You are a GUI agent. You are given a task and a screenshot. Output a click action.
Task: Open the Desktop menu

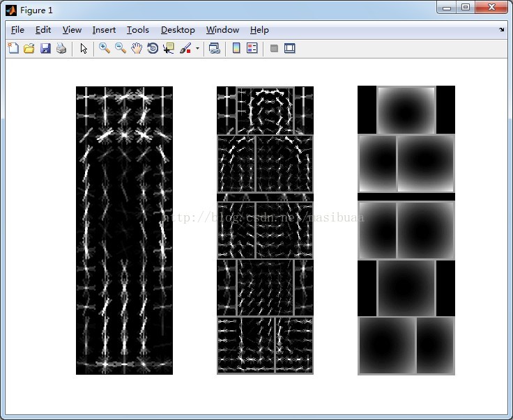(178, 30)
